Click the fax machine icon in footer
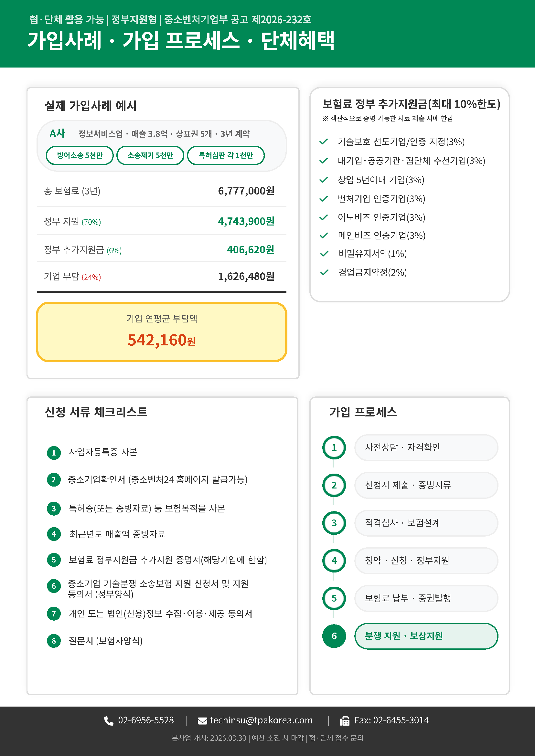 (345, 721)
